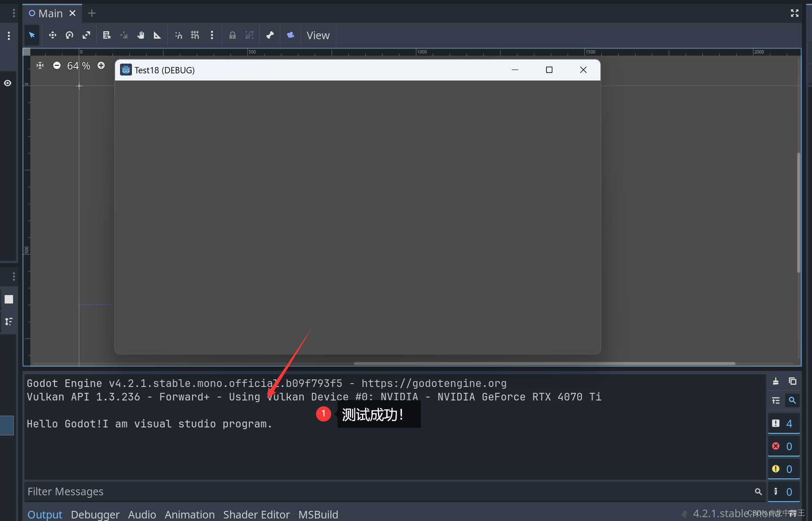Toggle error messages filter

point(784,446)
